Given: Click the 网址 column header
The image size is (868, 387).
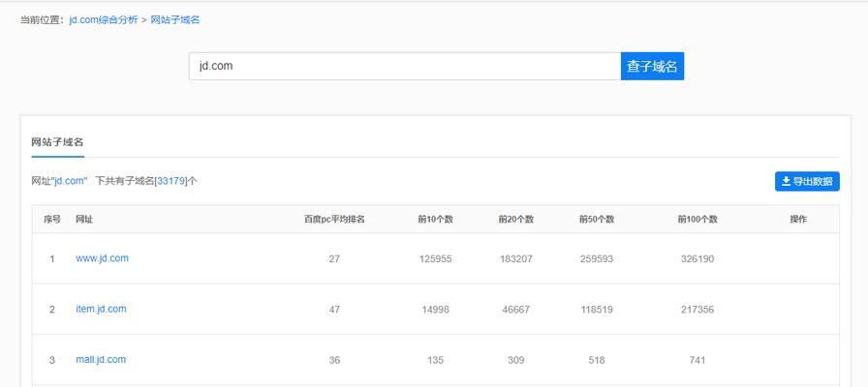Looking at the screenshot, I should tap(84, 220).
